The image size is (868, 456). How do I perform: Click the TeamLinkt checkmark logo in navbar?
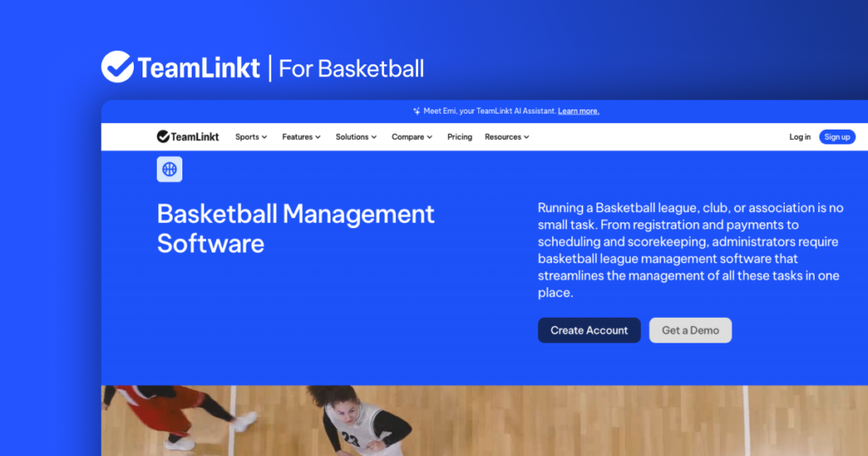click(163, 136)
